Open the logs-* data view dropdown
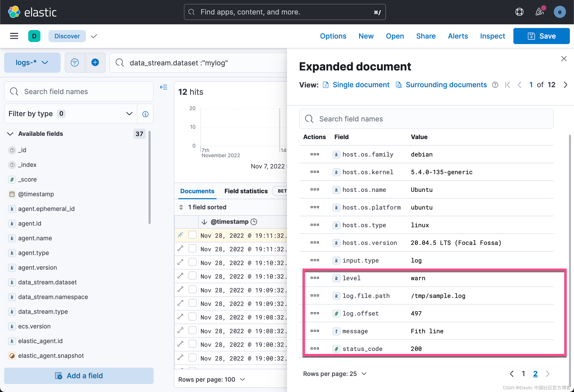Image resolution: width=574 pixels, height=392 pixels. coord(32,62)
